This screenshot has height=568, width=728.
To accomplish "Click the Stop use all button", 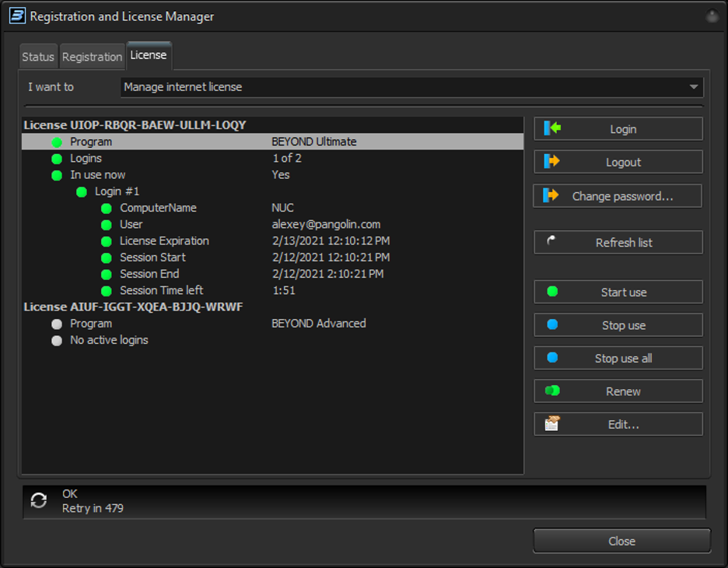I will [x=618, y=358].
